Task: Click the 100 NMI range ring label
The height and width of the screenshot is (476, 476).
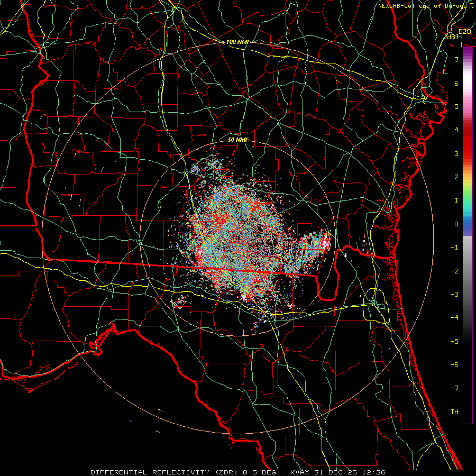Action: coord(237,42)
